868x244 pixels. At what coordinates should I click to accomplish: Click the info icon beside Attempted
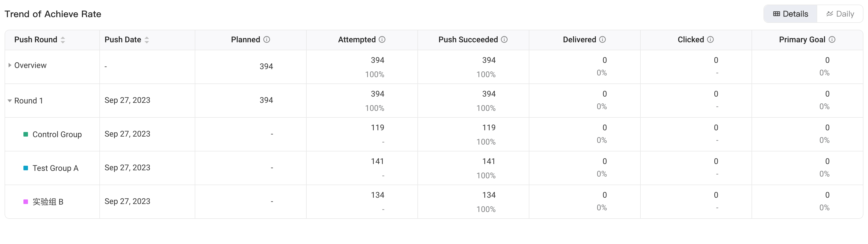pyautogui.click(x=382, y=39)
